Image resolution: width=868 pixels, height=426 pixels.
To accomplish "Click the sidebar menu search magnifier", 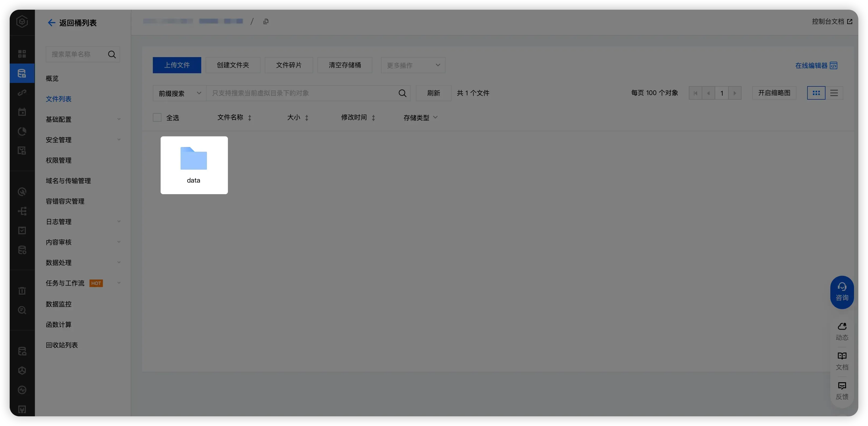I will [112, 54].
